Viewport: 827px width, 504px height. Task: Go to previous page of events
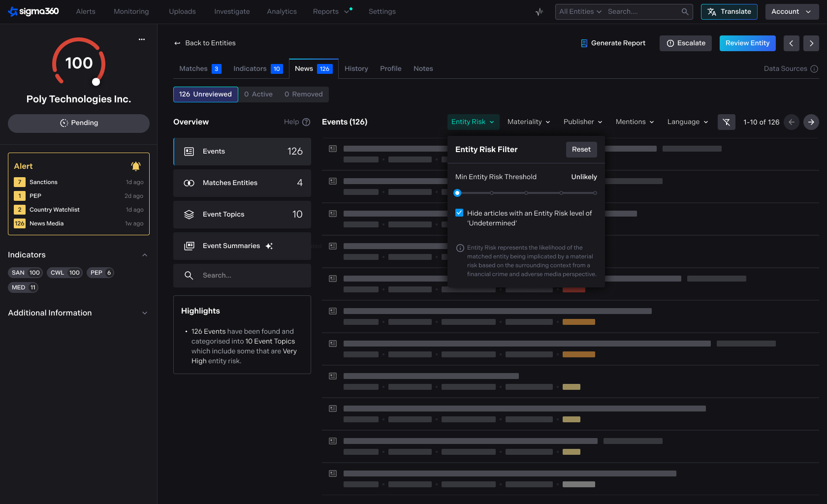tap(792, 122)
